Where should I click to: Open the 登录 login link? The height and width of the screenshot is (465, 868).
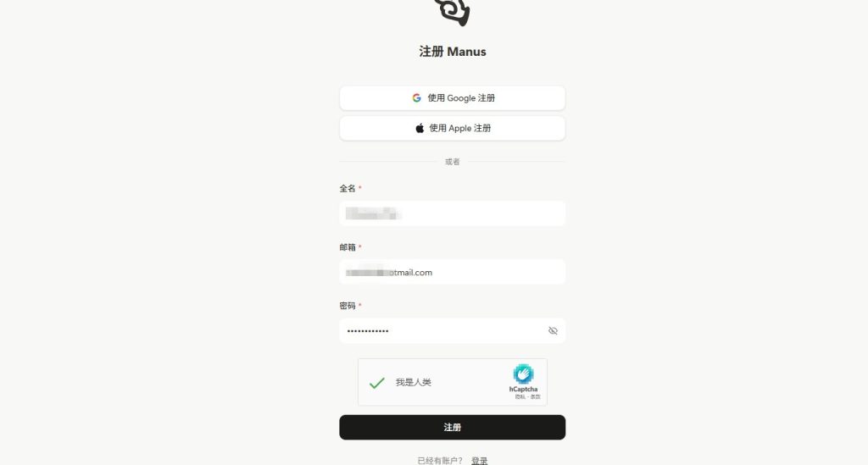pyautogui.click(x=480, y=461)
